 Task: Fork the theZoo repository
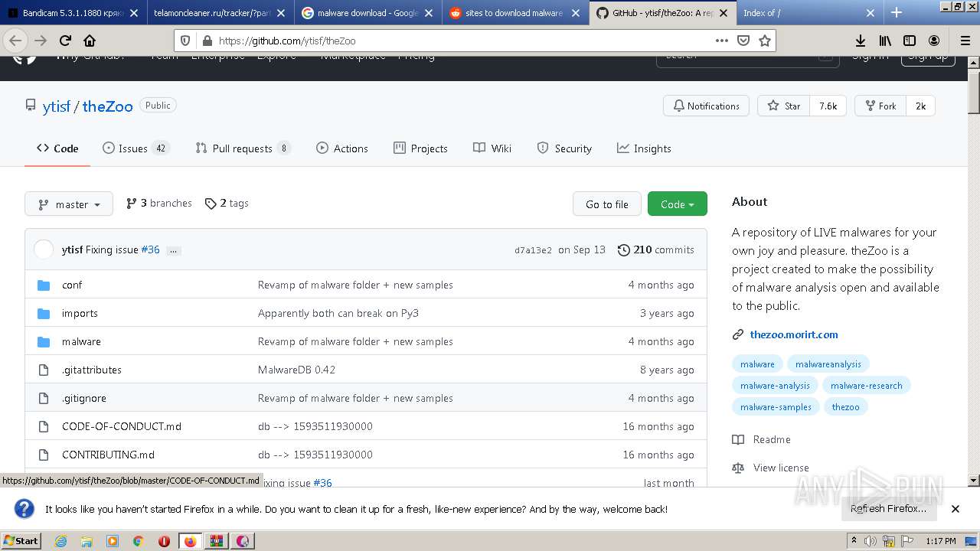[x=880, y=106]
